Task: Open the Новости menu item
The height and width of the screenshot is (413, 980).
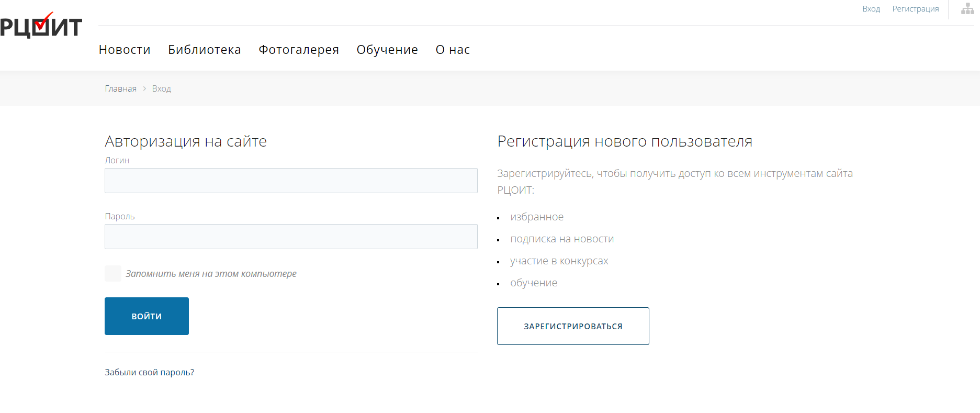Action: tap(125, 50)
